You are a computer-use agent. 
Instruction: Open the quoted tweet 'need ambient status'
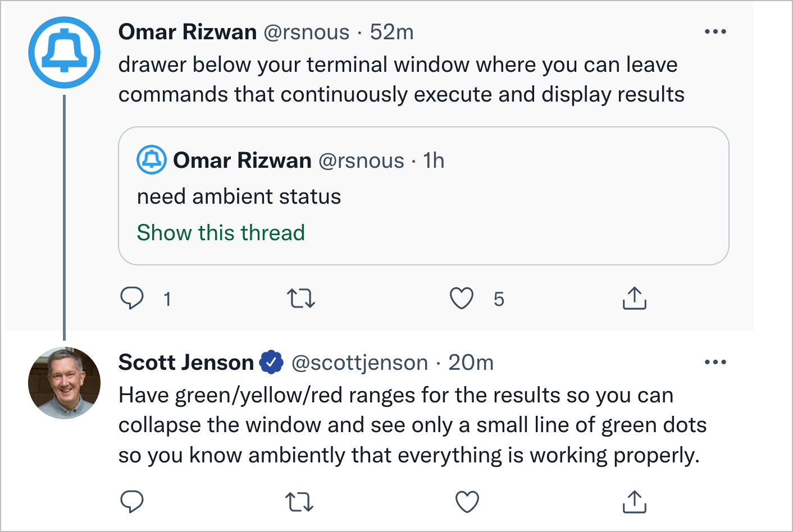click(423, 196)
